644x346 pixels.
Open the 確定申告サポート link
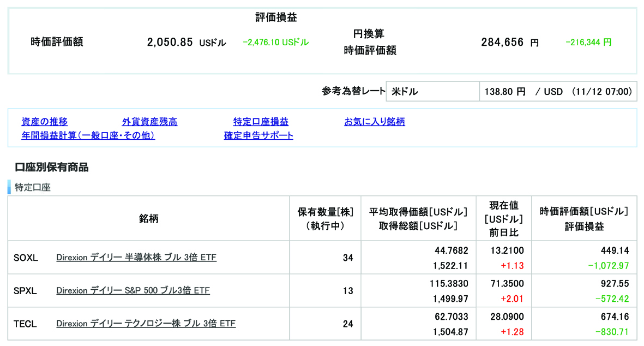pos(258,135)
